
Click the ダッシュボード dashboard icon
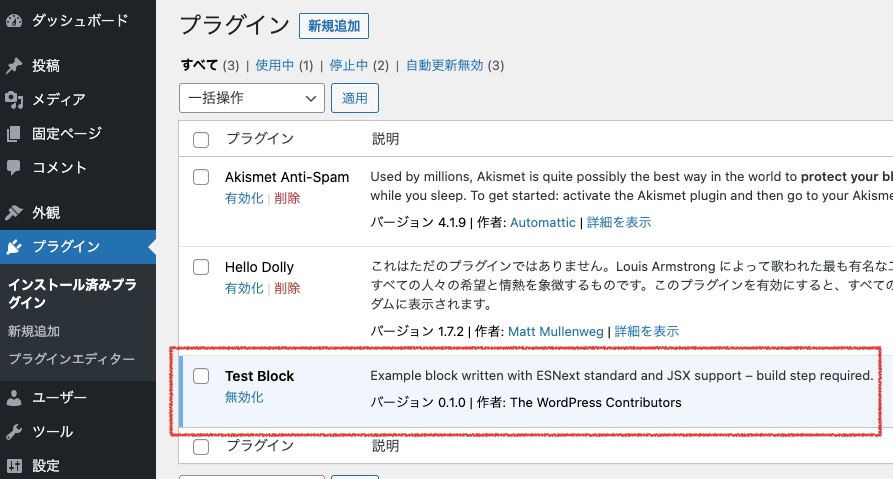[14, 21]
